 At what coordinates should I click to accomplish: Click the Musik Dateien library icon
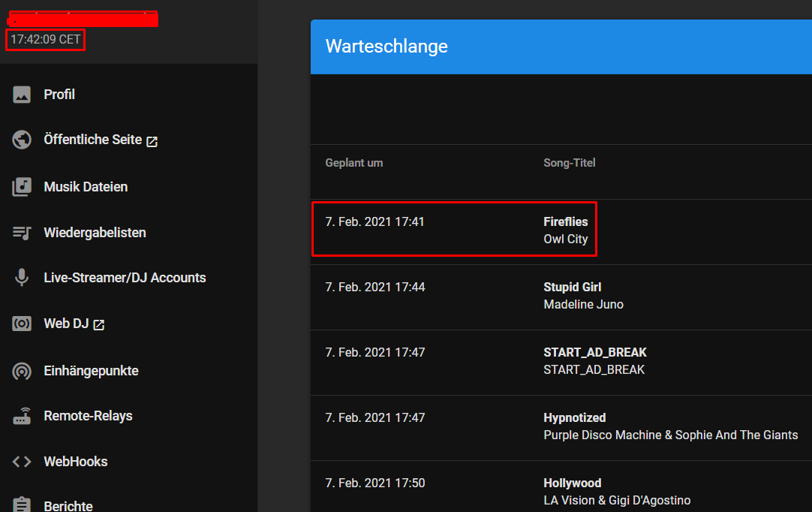tap(22, 187)
